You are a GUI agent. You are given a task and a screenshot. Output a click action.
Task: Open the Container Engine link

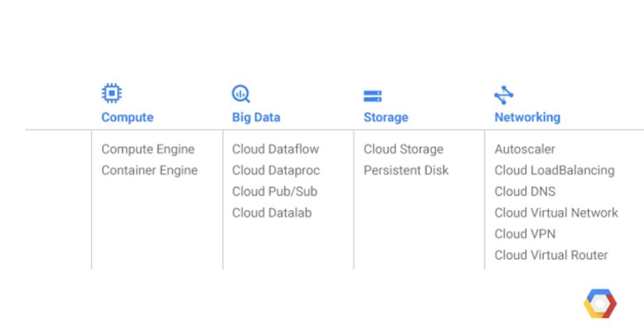click(x=149, y=170)
